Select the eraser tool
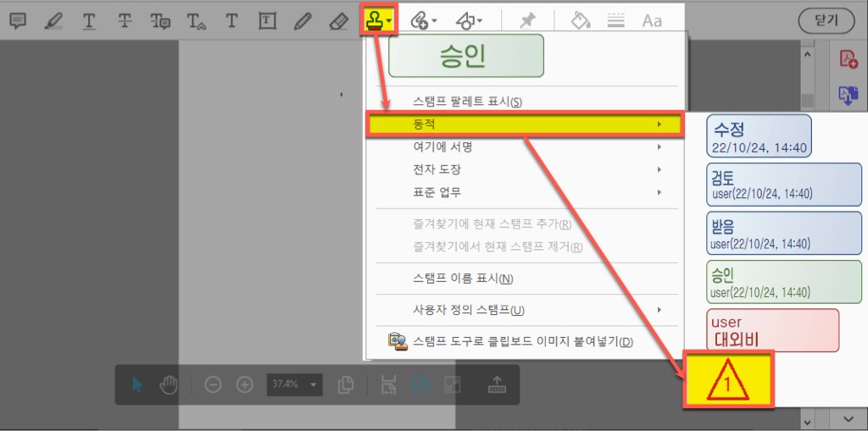 (338, 21)
